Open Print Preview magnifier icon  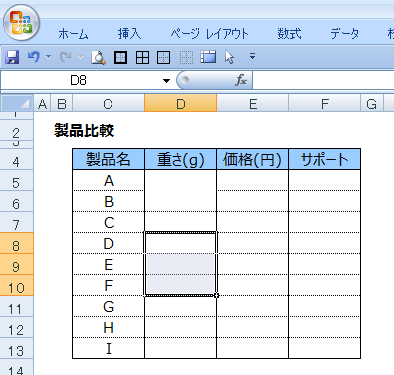click(98, 57)
